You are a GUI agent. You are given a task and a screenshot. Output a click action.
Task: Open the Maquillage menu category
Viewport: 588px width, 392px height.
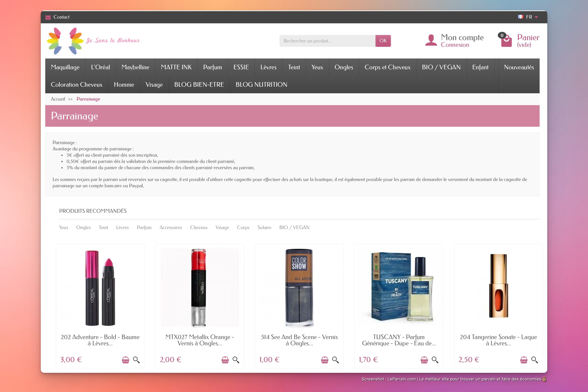[65, 67]
